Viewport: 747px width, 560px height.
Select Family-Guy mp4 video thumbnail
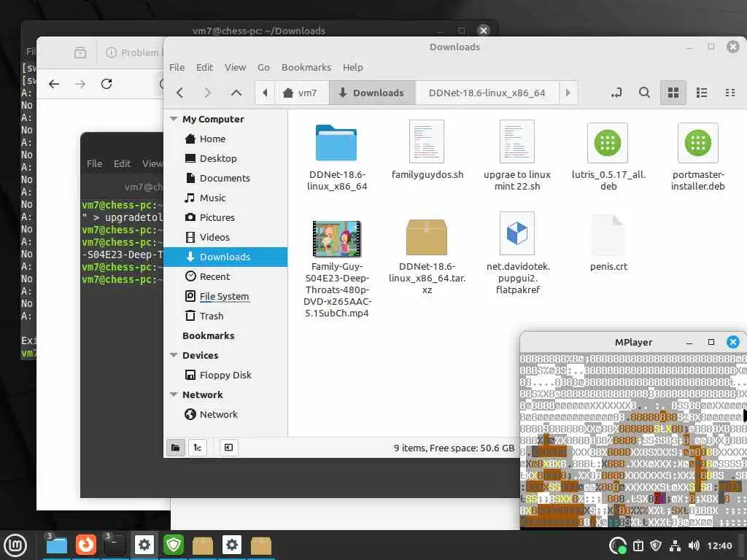(336, 238)
